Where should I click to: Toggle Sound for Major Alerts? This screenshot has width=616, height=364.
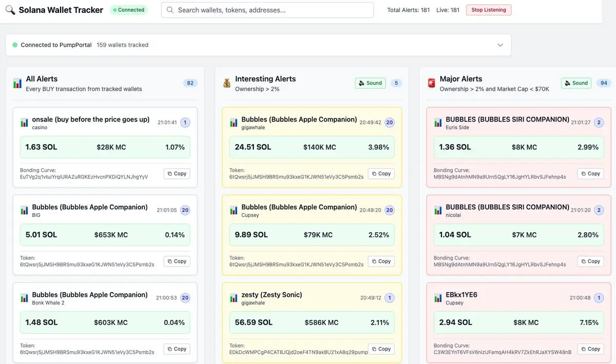coord(576,83)
